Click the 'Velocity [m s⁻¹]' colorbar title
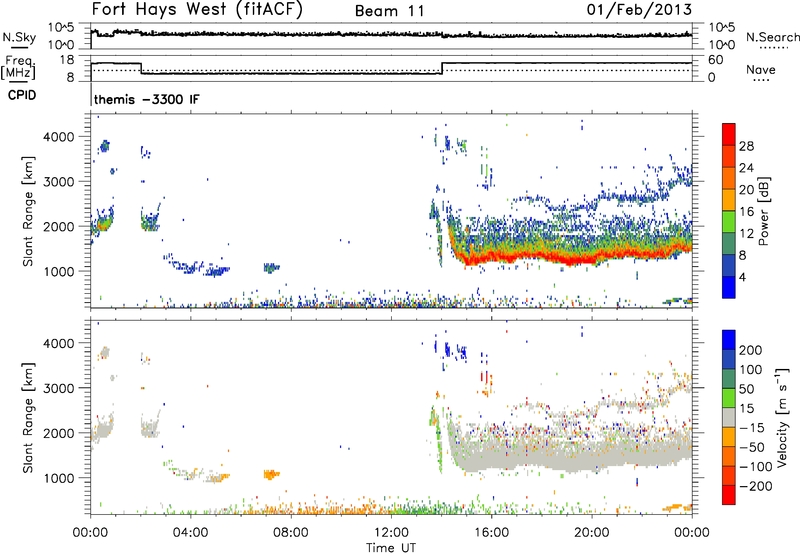 [781, 417]
